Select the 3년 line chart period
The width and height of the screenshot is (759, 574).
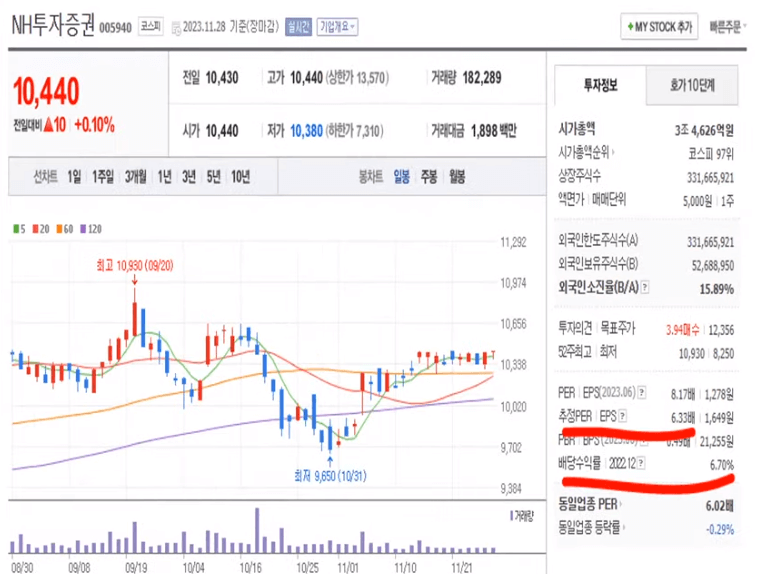pos(189,177)
